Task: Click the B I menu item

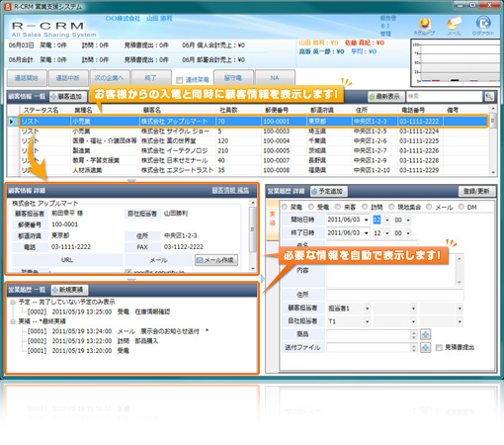Action: pos(385,26)
